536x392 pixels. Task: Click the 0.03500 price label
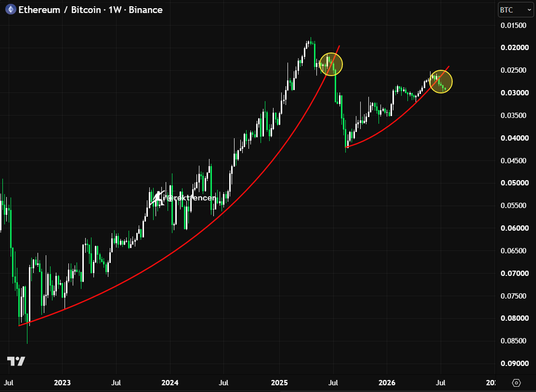click(x=513, y=116)
